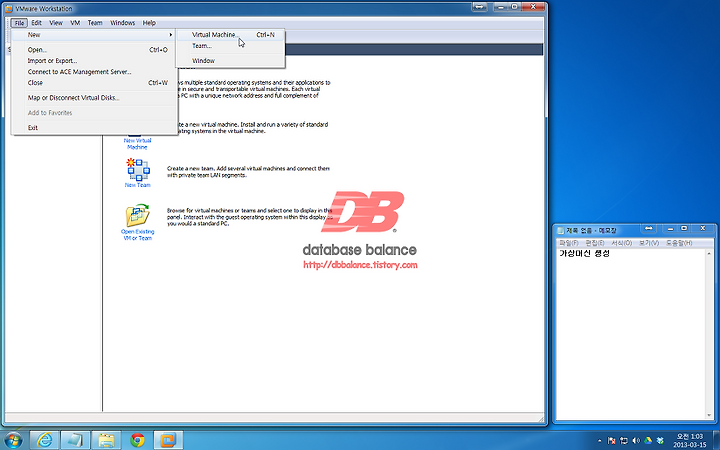Open the 파일(F) menu in Notepad
Image resolution: width=720 pixels, height=450 pixels.
[x=568, y=243]
